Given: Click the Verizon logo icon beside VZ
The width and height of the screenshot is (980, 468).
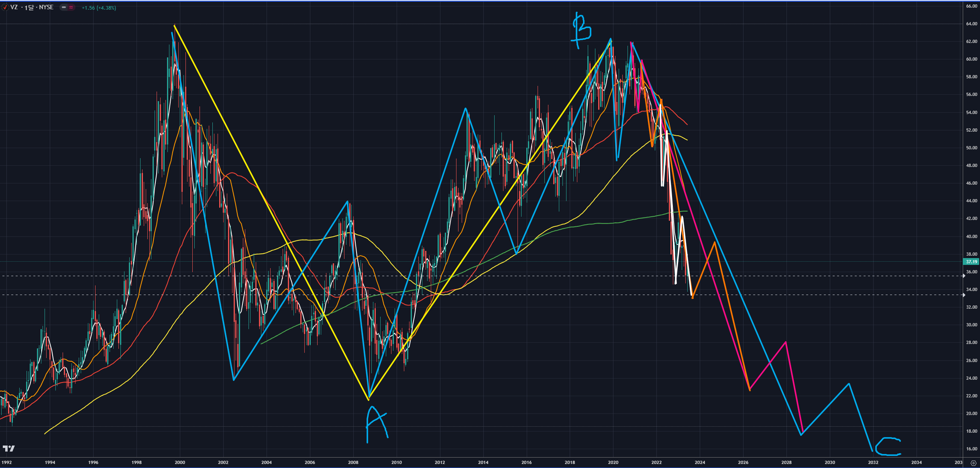Looking at the screenshot, I should pos(5,7).
